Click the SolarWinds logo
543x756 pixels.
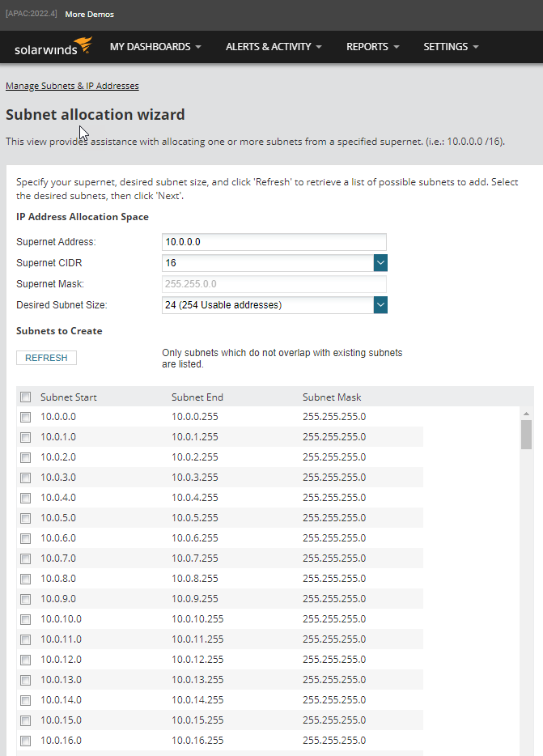click(53, 46)
